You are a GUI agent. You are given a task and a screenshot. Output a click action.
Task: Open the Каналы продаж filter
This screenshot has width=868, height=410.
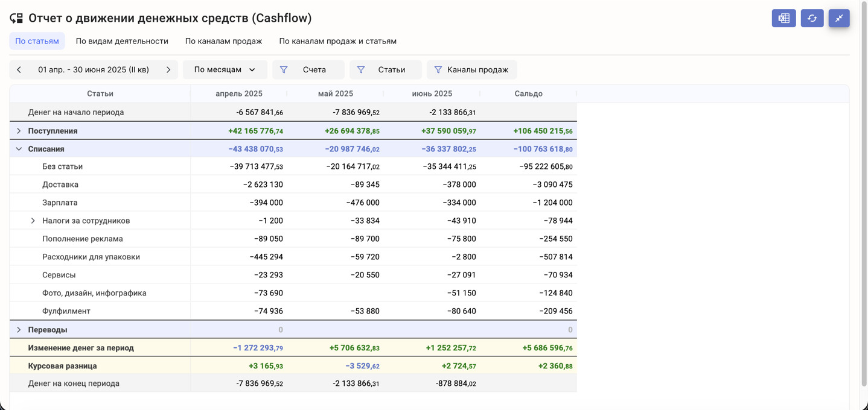471,70
